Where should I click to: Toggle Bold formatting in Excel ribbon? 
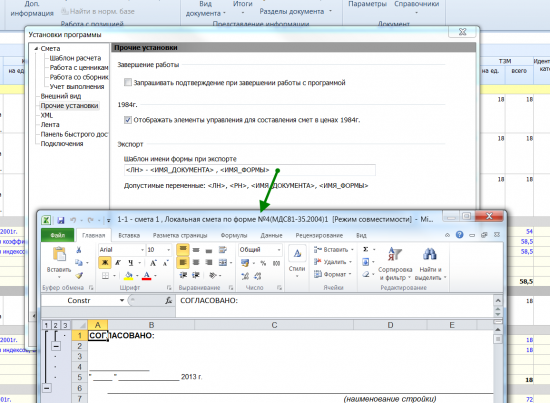(105, 263)
